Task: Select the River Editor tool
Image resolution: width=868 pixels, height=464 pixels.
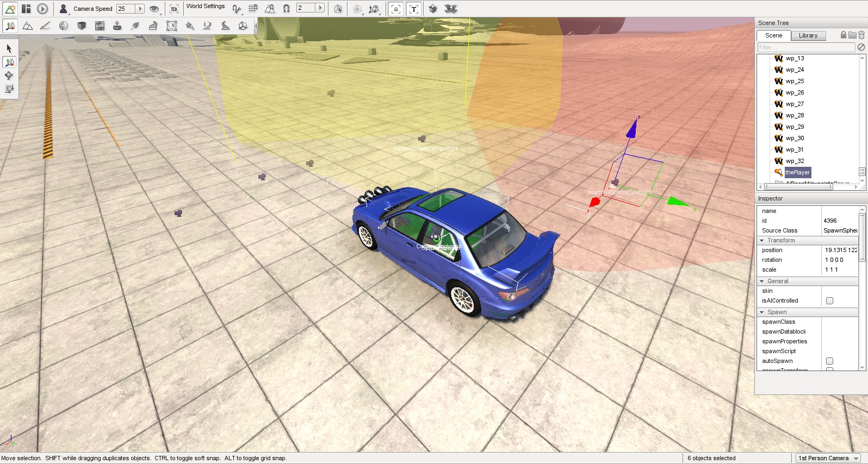Action: pos(207,26)
